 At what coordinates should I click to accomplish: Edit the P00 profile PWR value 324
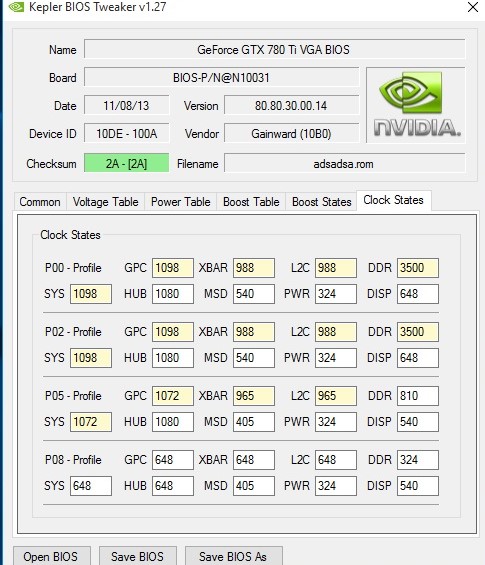[x=336, y=294]
